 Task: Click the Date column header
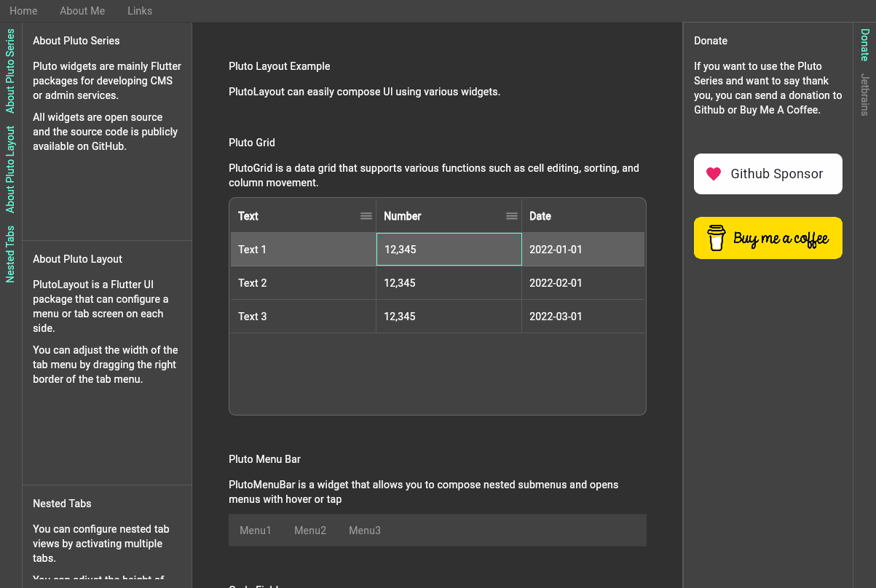[540, 215]
